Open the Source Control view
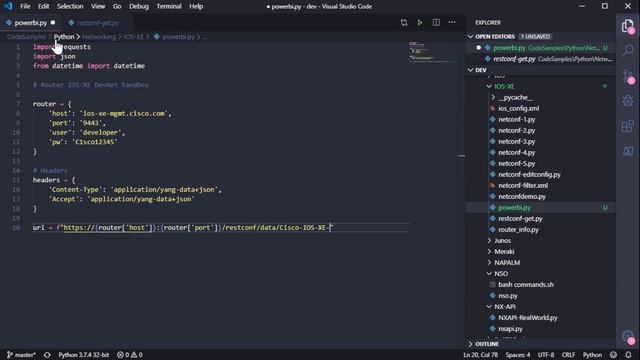This screenshot has width=640, height=360. (x=628, y=76)
